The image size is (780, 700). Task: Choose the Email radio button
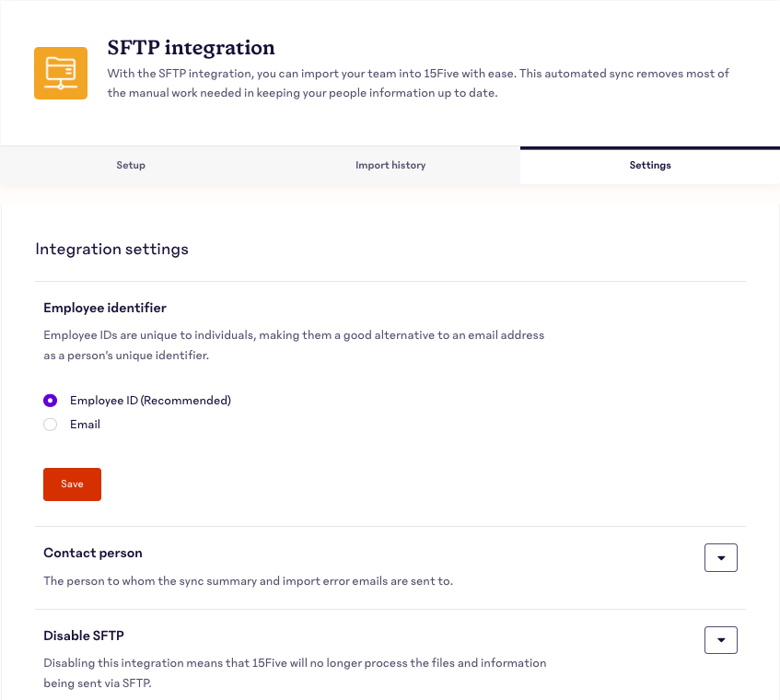(51, 425)
